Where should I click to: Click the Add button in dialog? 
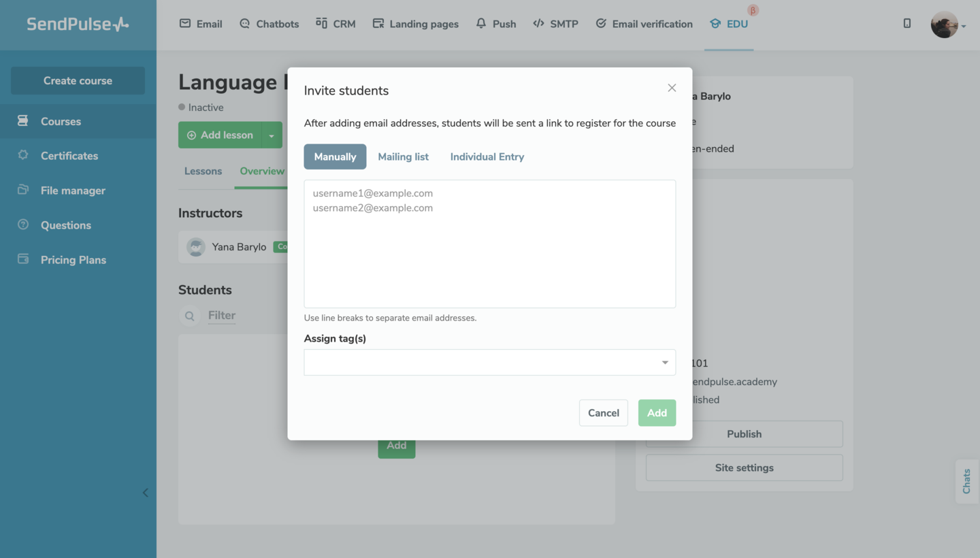pos(657,413)
